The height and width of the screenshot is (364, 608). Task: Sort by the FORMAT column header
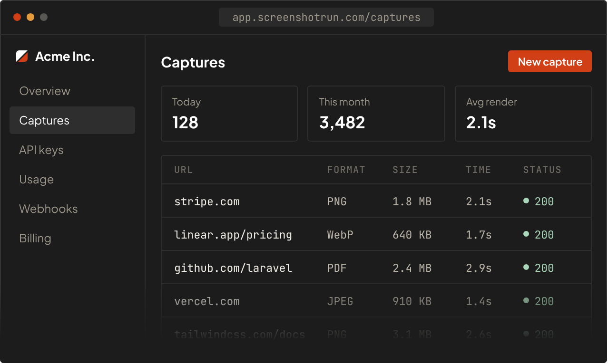(346, 170)
